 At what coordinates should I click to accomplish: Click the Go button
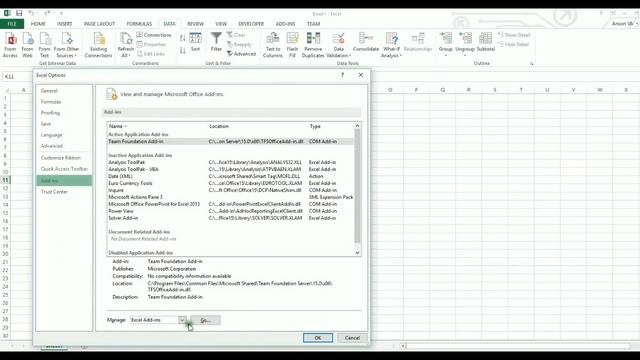(x=205, y=320)
